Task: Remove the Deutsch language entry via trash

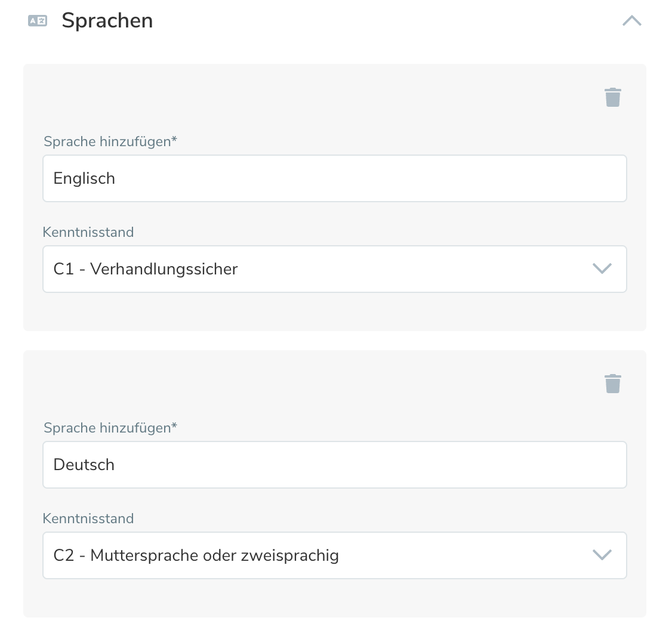Action: [x=612, y=384]
